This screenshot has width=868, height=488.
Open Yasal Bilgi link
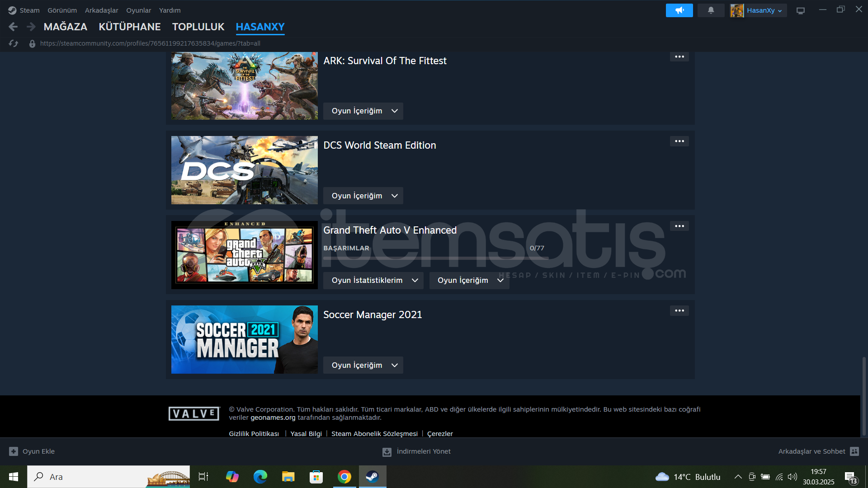point(306,434)
